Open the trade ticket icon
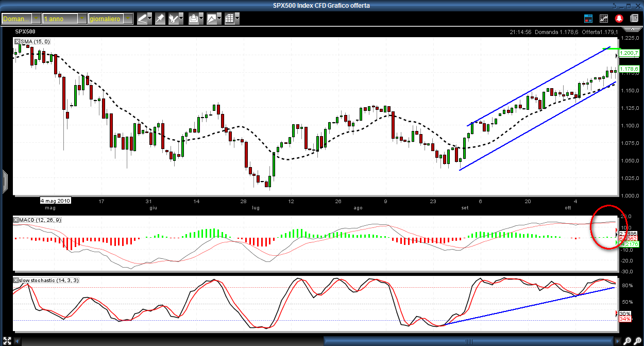This screenshot has width=644, height=346. coord(588,19)
